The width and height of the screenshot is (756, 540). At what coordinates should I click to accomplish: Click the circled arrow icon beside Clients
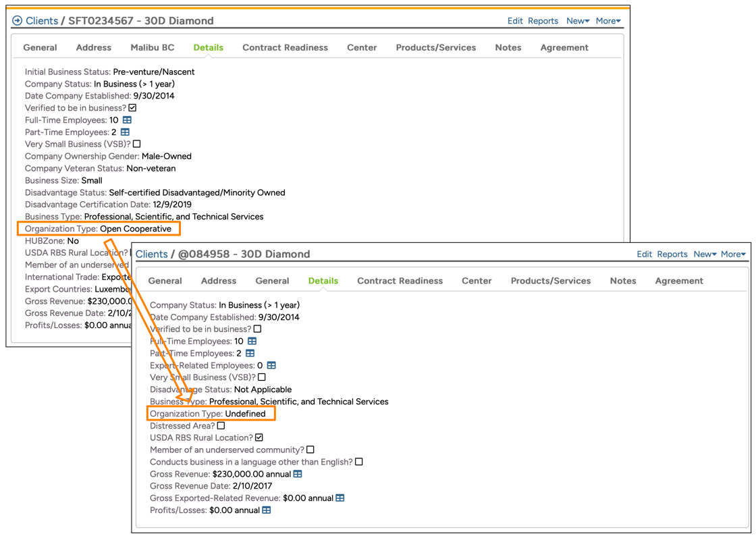[x=18, y=21]
